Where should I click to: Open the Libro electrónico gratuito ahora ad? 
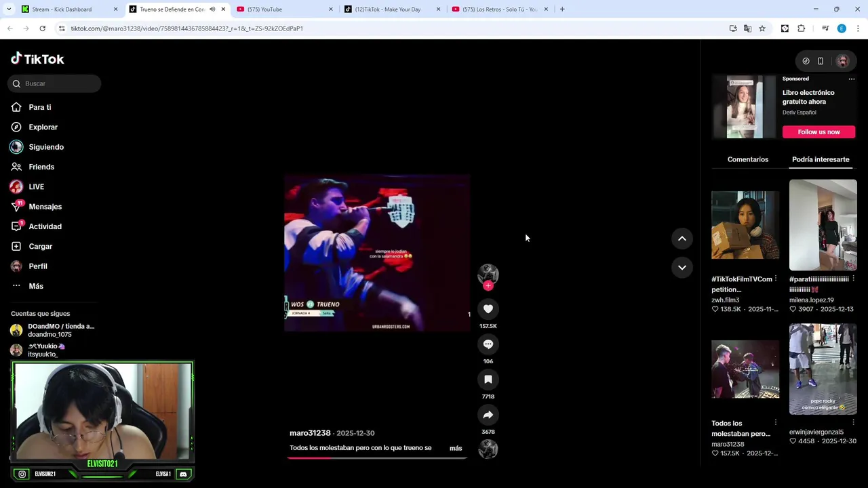click(808, 97)
